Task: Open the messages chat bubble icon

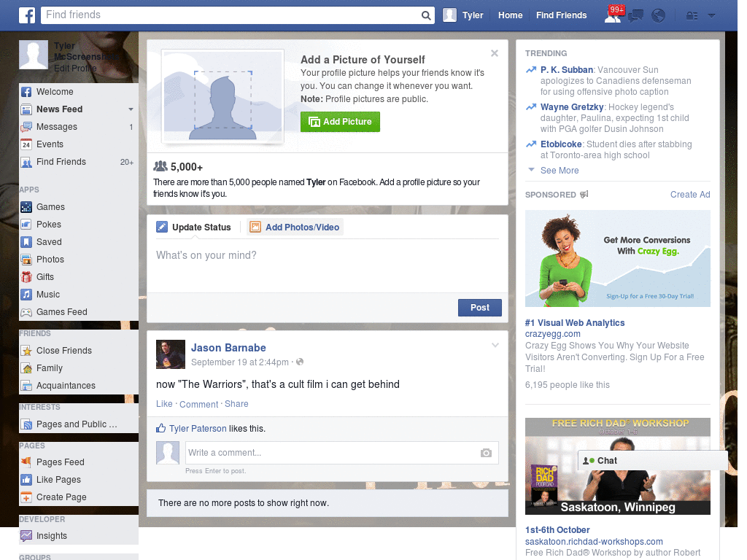Action: click(636, 16)
